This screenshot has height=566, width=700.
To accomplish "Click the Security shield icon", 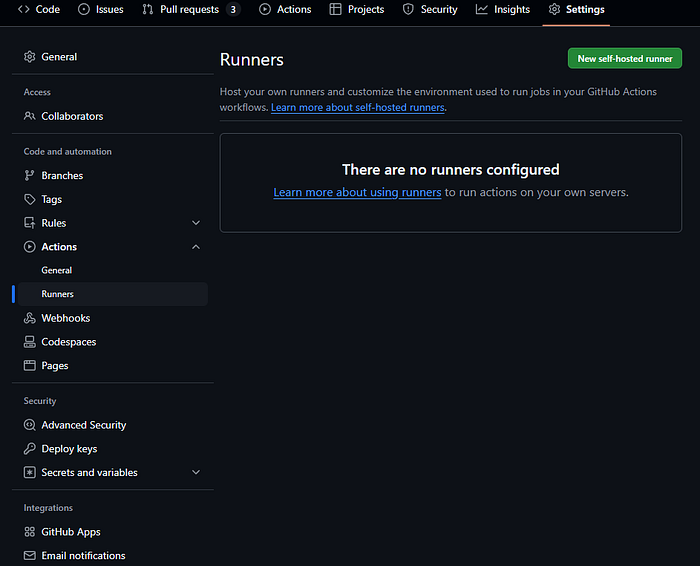I will coord(408,9).
